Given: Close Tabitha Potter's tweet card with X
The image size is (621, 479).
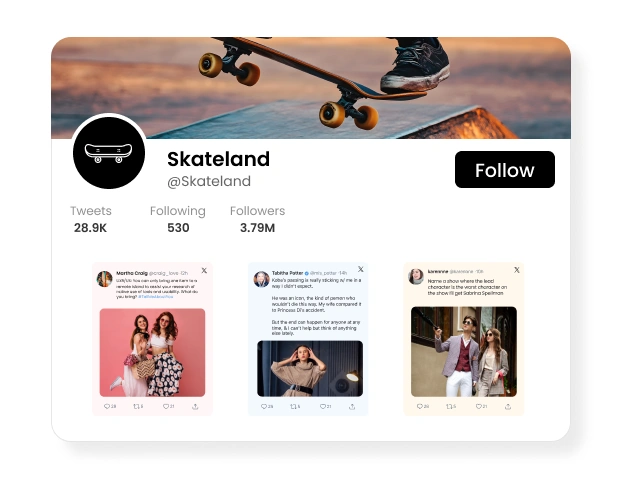Looking at the screenshot, I should click(360, 269).
